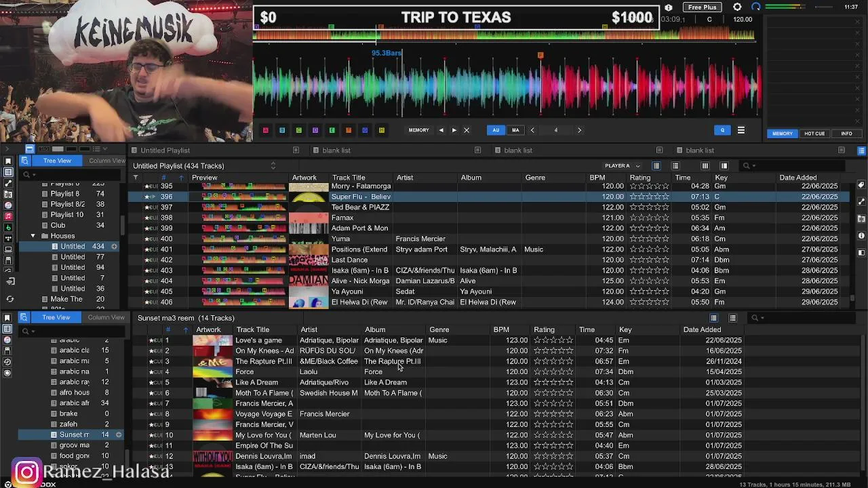This screenshot has width=868, height=488.
Task: Open the Free Plus plan button
Action: click(x=702, y=7)
